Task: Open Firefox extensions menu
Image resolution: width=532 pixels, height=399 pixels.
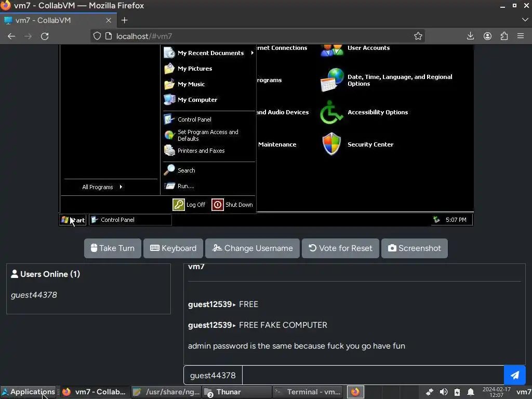Action: [504, 36]
